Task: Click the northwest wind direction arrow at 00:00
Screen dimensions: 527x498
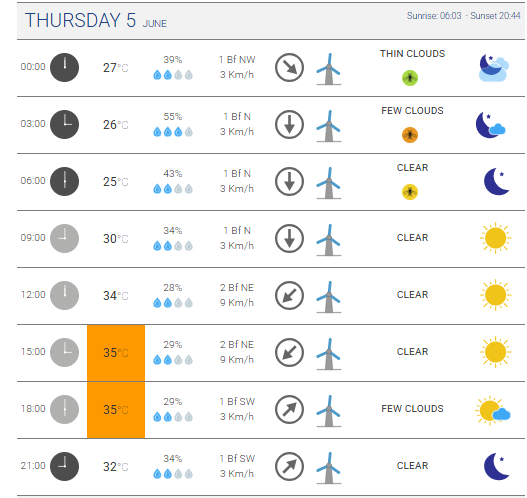Action: (289, 68)
